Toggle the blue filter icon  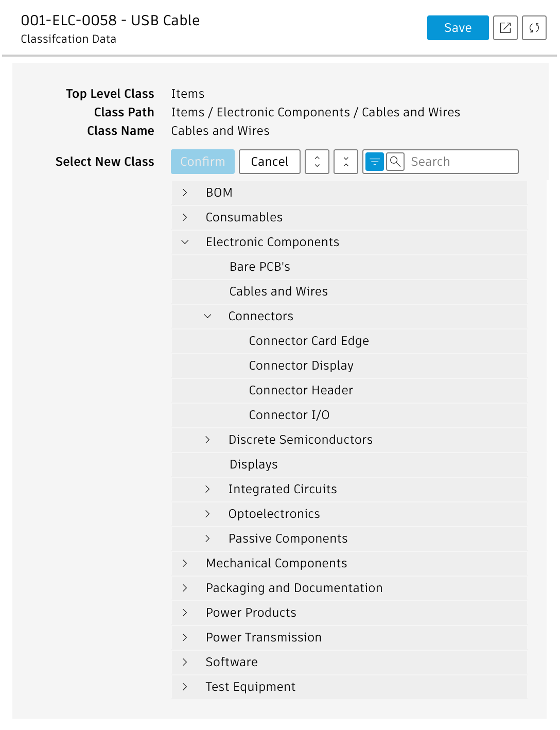click(x=375, y=162)
